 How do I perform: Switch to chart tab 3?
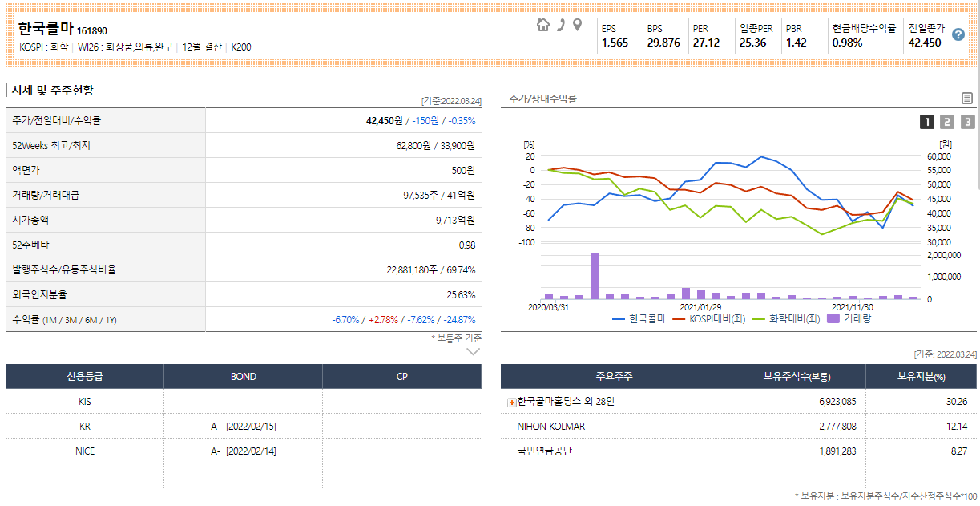point(967,122)
